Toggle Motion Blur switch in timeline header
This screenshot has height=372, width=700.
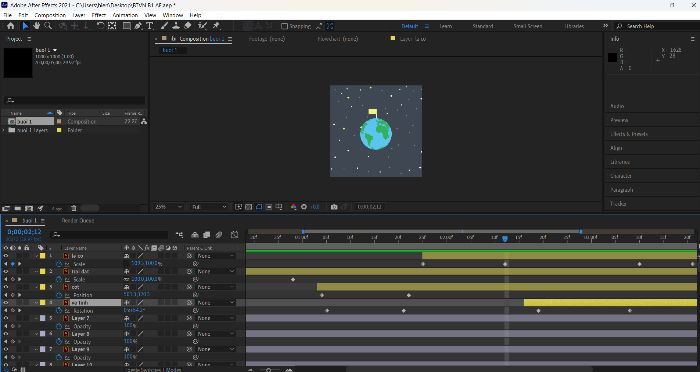[x=219, y=234]
